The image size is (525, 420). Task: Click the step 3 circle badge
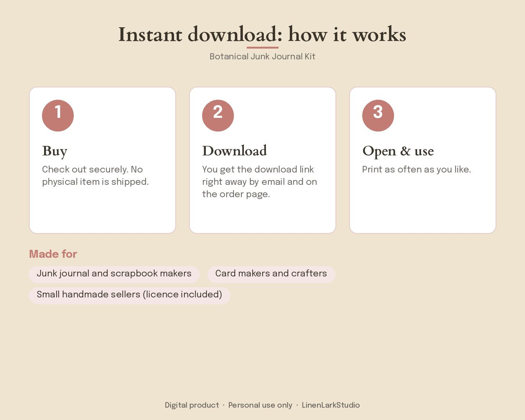378,115
